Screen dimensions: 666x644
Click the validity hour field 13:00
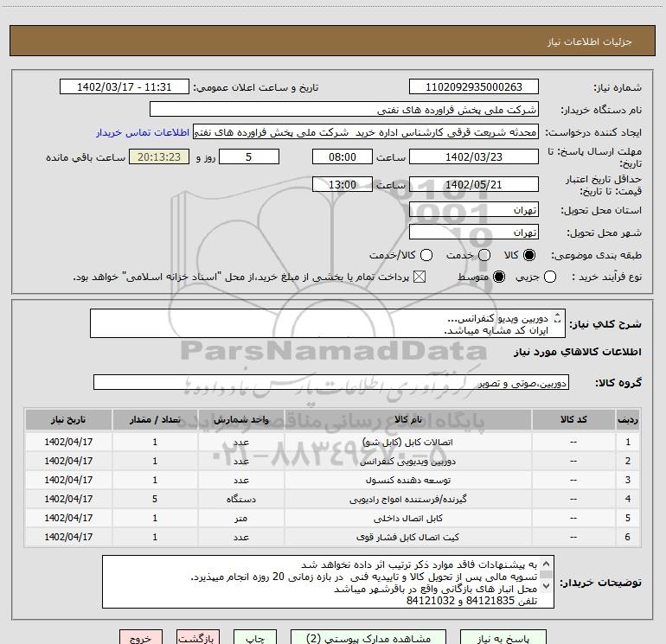coord(343,184)
